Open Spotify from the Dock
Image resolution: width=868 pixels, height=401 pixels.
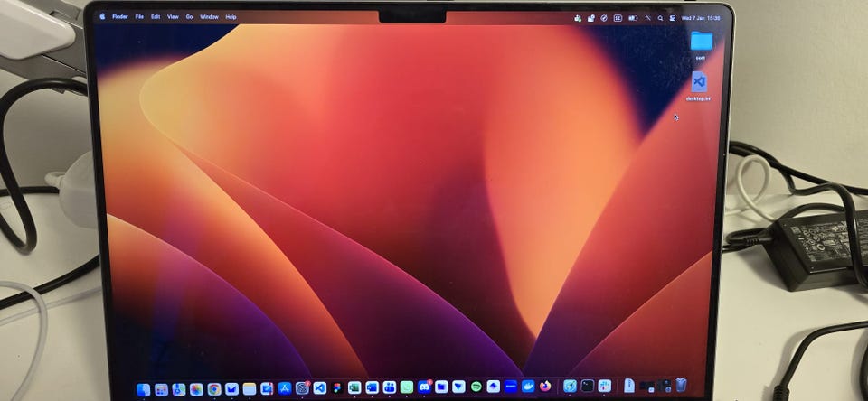pos(476,387)
